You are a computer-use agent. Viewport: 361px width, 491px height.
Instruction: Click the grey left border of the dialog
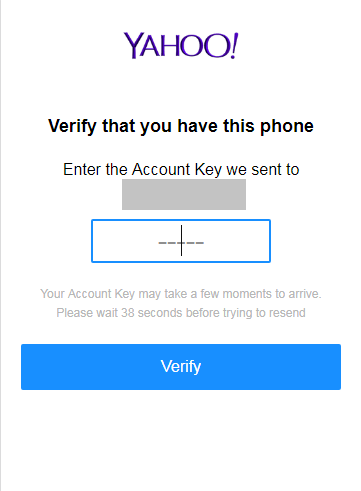1,245
